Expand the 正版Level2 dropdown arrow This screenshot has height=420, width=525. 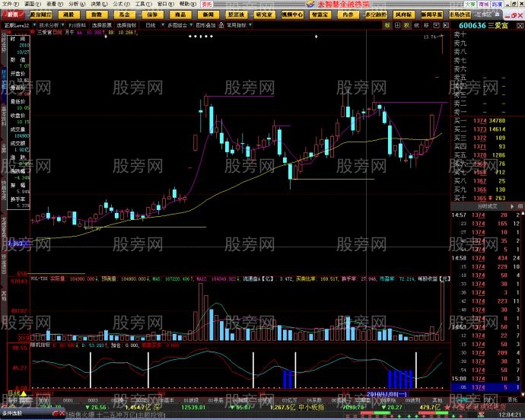(x=33, y=25)
